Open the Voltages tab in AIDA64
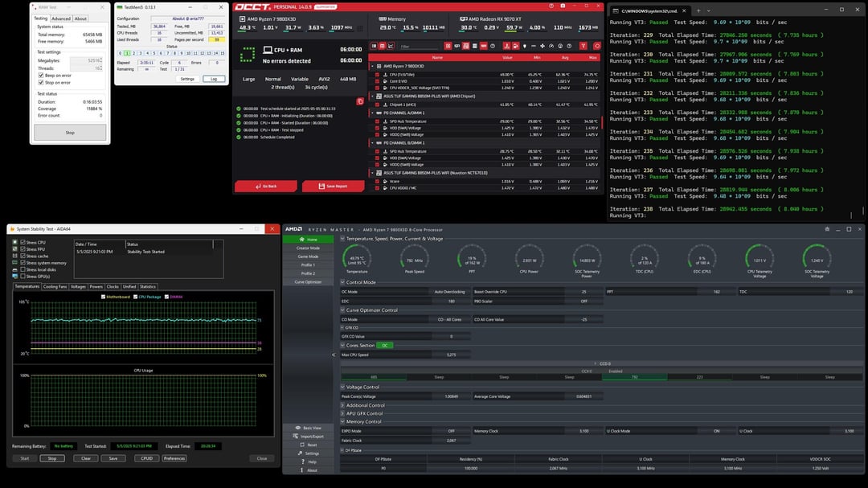The image size is (868, 488). [x=78, y=286]
